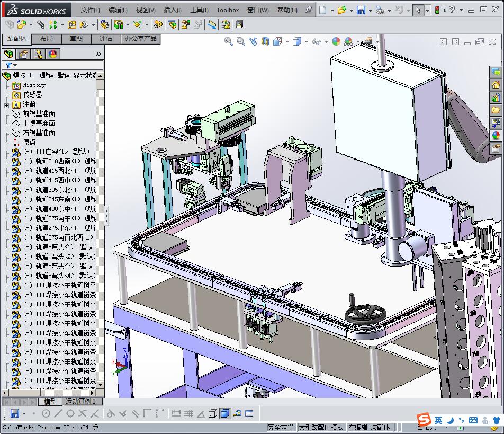Screen dimensions: 504x434
Task: Open the PropertyManager panel tab
Action: coord(23,54)
